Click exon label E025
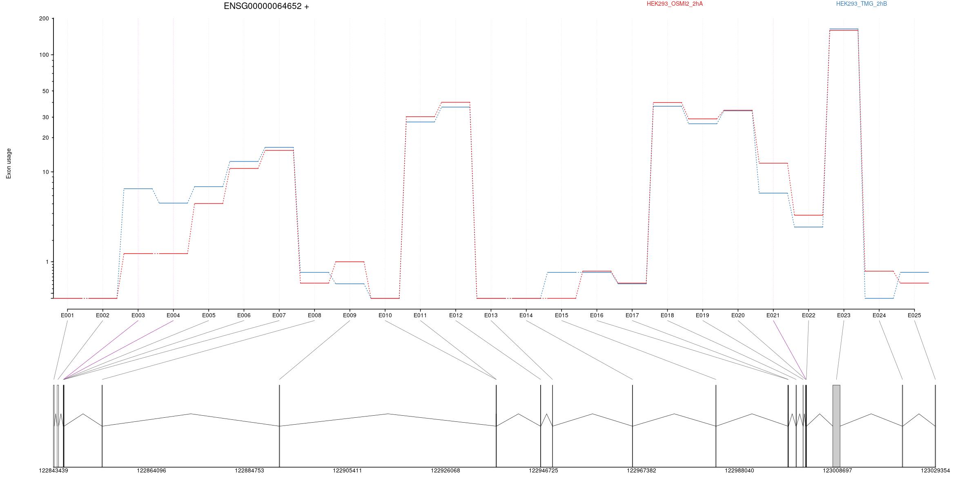Screen dimensions: 980x490 (914, 315)
